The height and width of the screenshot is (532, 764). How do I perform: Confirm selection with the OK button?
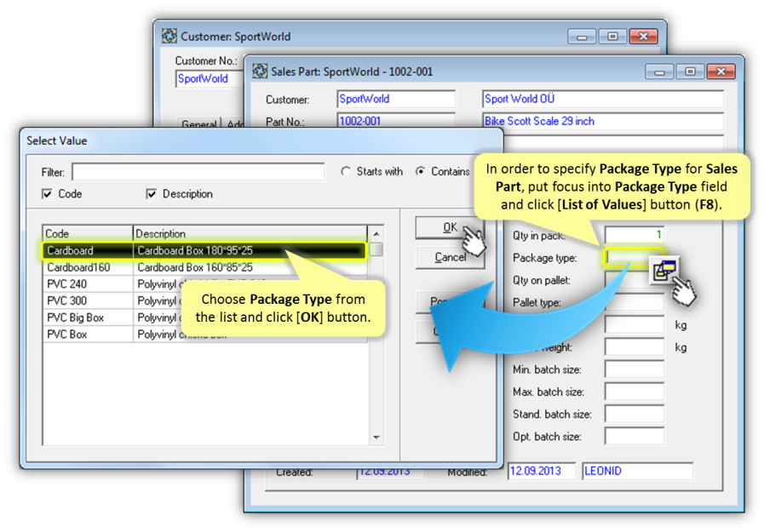click(450, 227)
